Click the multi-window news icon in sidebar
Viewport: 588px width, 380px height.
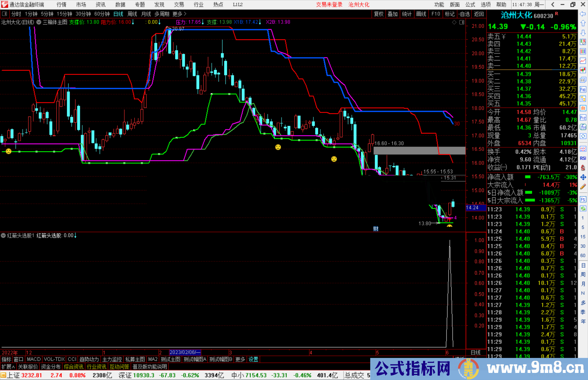(583, 80)
